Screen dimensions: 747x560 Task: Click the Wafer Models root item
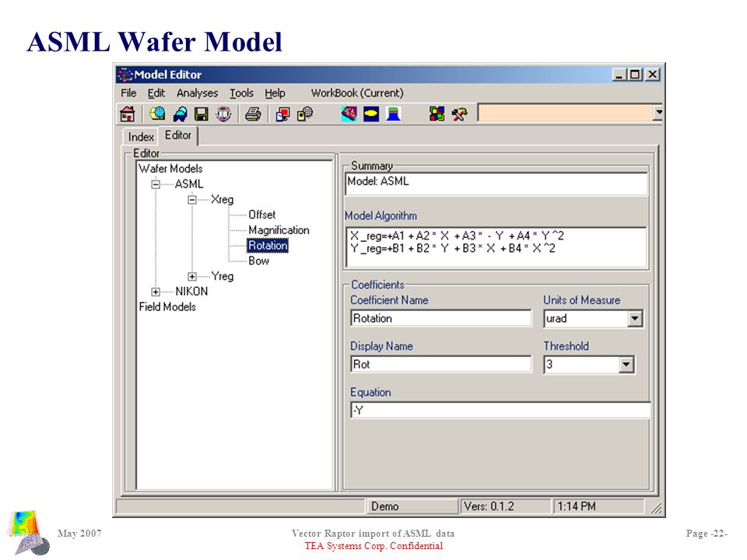(170, 169)
